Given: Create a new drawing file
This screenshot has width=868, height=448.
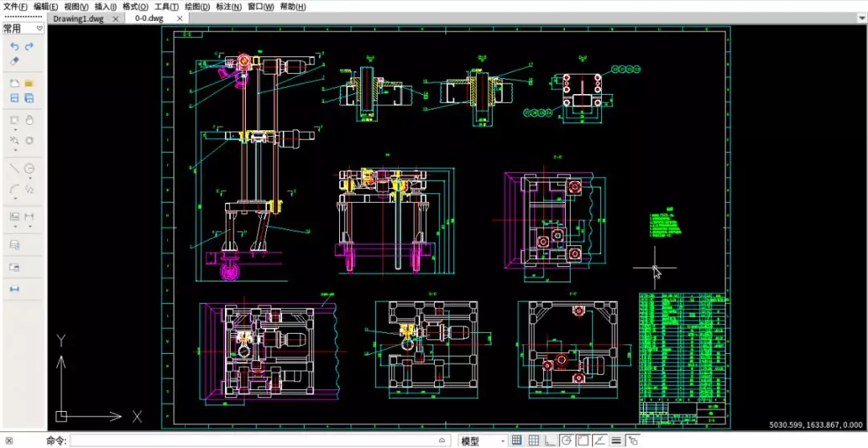Looking at the screenshot, I should pyautogui.click(x=15, y=83).
